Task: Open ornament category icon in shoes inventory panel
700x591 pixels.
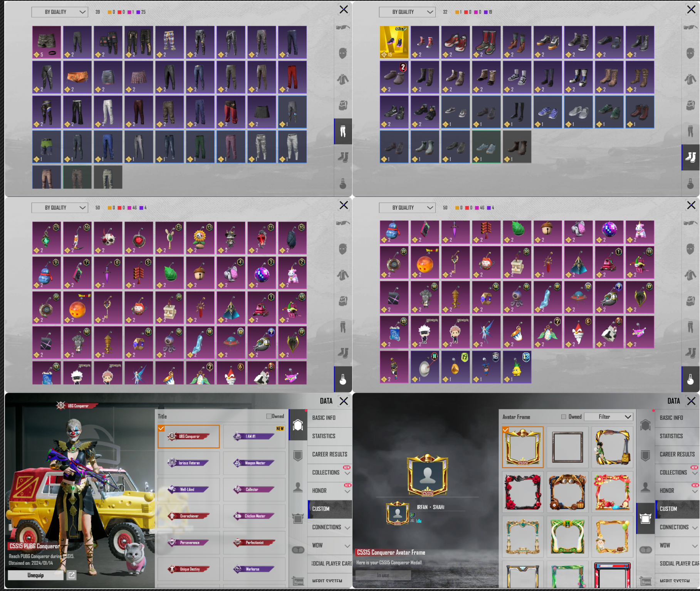Action: (690, 184)
